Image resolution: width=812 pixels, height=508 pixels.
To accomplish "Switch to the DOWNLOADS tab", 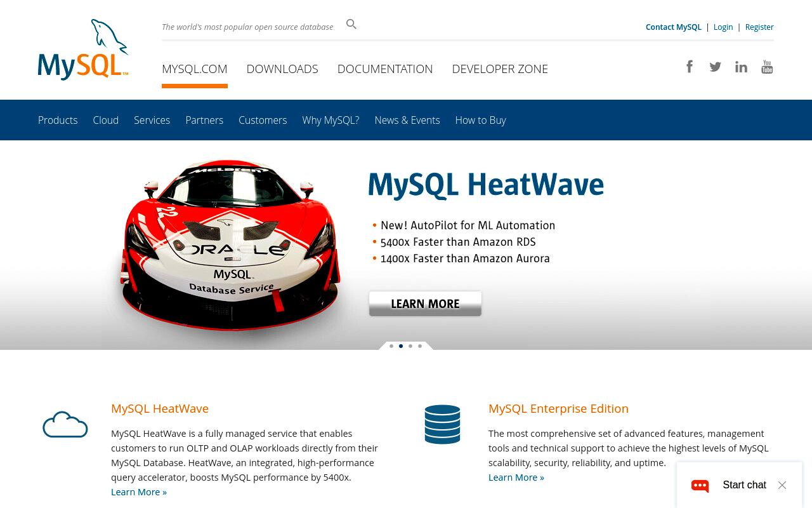I will (282, 69).
